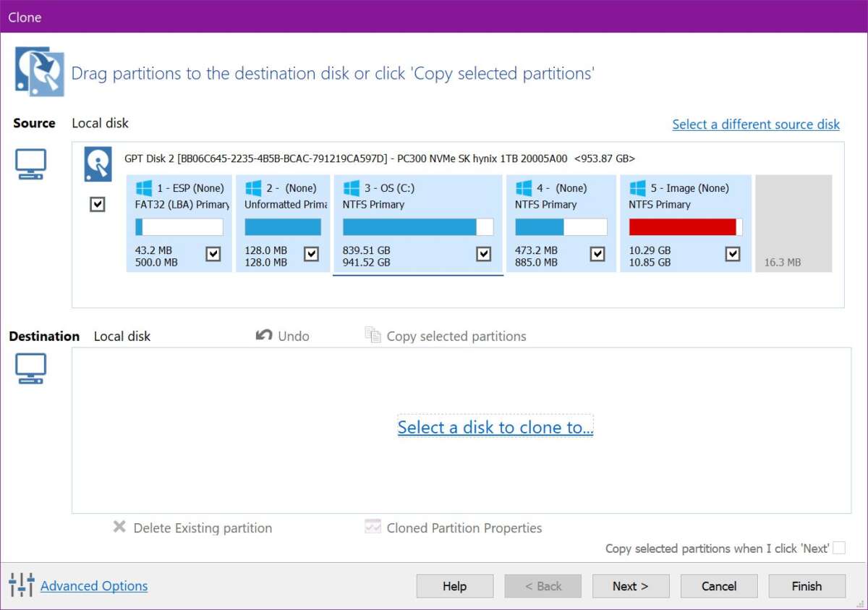Click the clone wizard icon beside the heading
Image resolution: width=868 pixels, height=610 pixels.
point(40,72)
